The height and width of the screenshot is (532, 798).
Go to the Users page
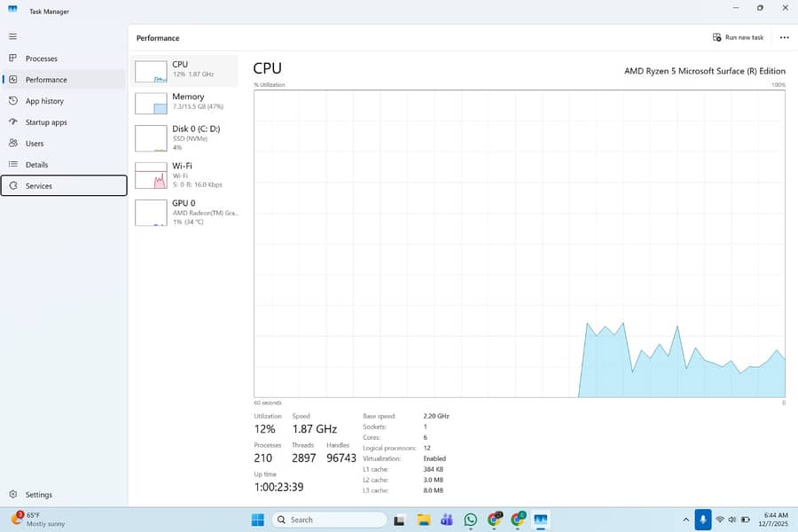coord(35,144)
